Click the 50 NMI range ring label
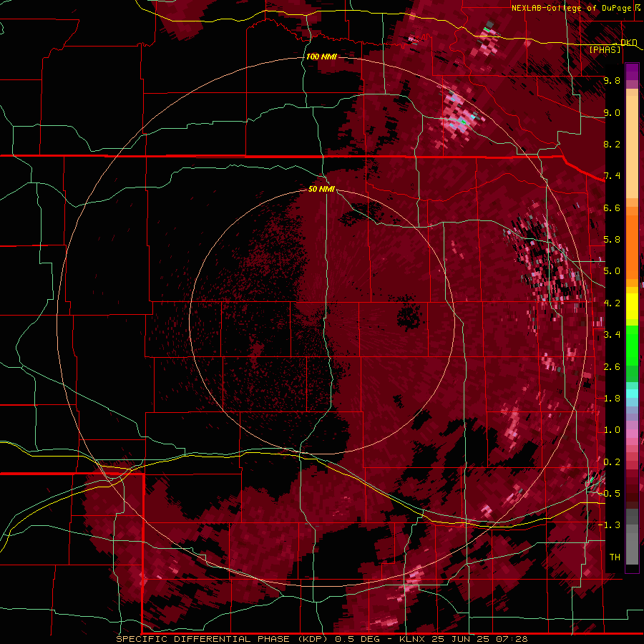Screen dimensions: 644x644 (321, 189)
